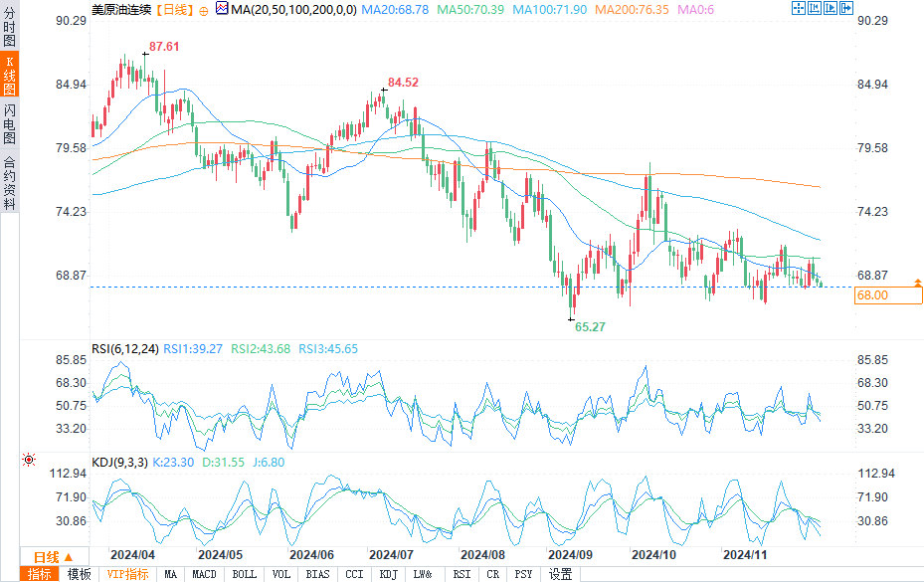Click the 68.00 current price box

tap(888, 295)
